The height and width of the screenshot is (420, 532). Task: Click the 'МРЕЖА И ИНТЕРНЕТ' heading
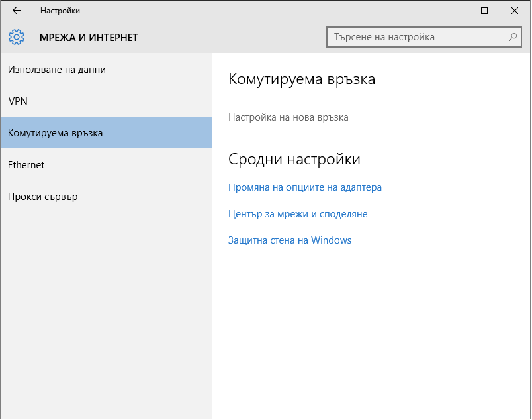tap(89, 37)
